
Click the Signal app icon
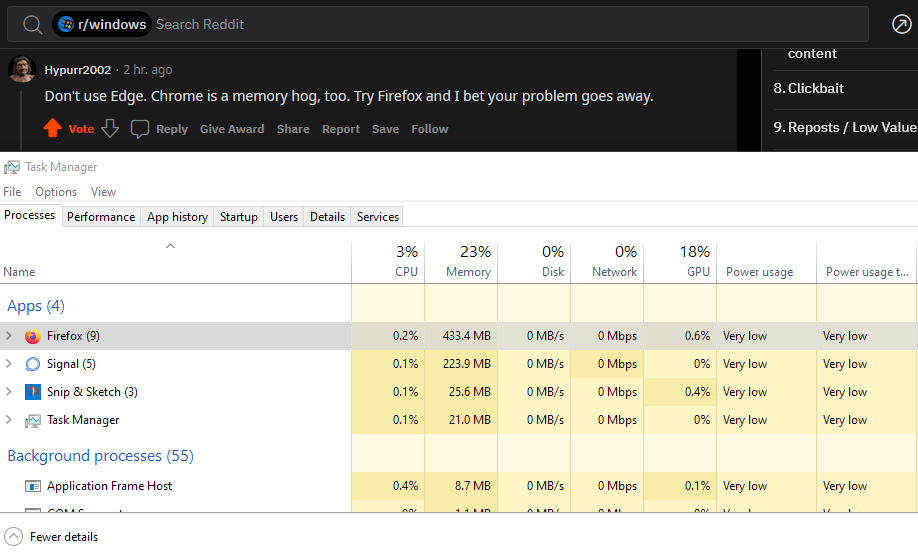click(32, 364)
